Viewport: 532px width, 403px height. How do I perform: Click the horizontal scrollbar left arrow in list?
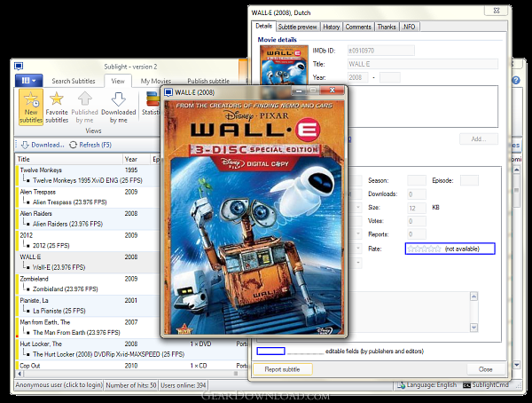(20, 374)
